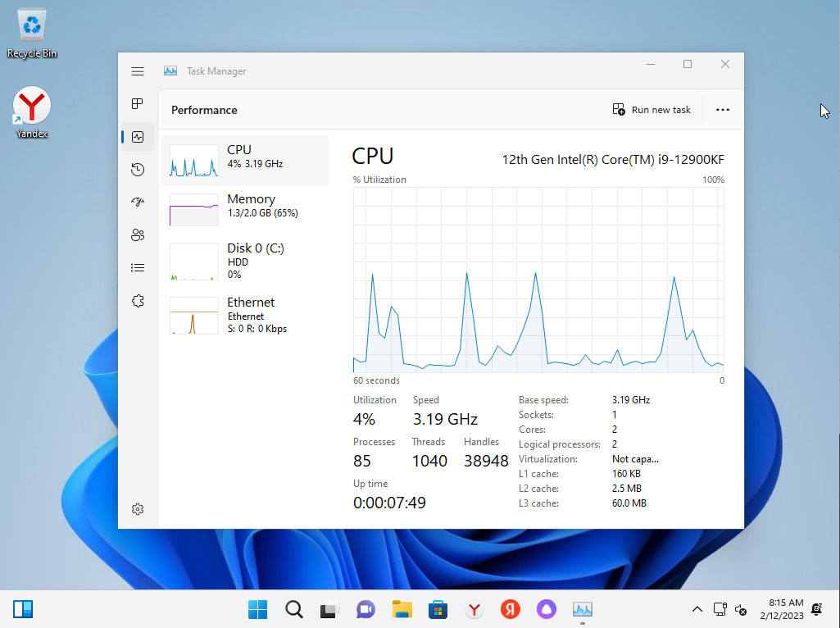Click the Handles value 38948
Viewport: 840px width, 628px height.
[486, 461]
